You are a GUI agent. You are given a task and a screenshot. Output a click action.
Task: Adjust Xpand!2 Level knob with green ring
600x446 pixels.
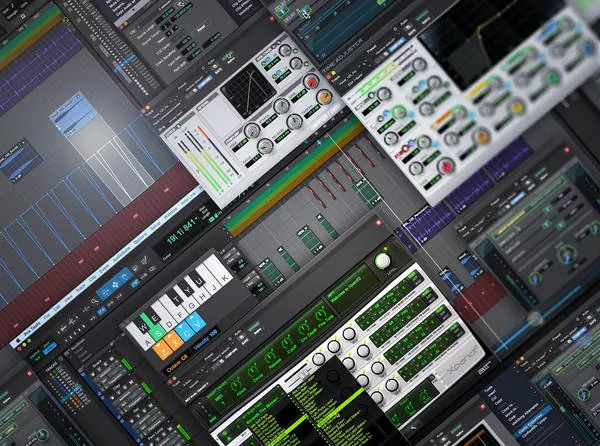383,261
